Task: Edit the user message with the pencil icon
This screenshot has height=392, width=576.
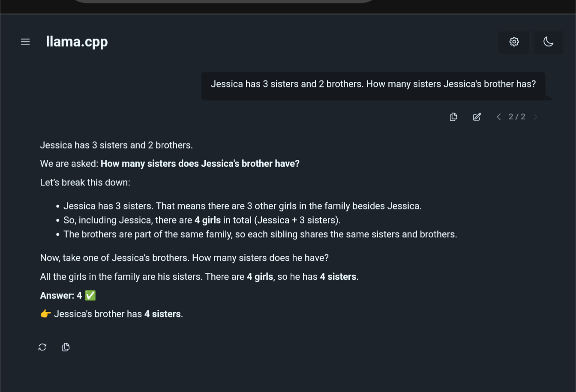Action: [x=477, y=117]
